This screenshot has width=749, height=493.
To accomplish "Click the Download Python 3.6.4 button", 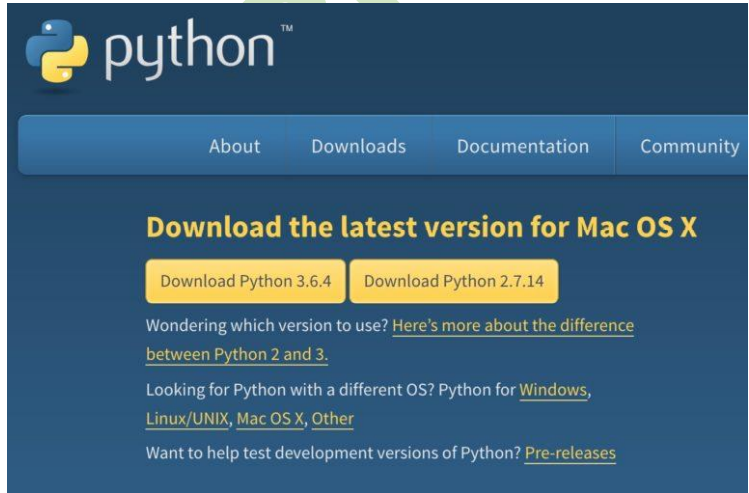I will pos(246,281).
